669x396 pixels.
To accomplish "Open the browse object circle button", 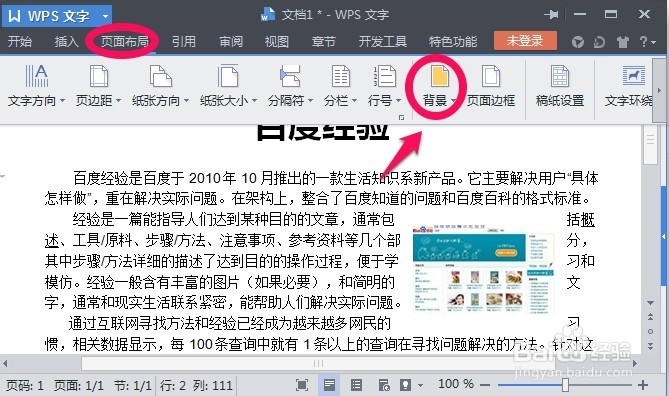I will click(x=651, y=331).
